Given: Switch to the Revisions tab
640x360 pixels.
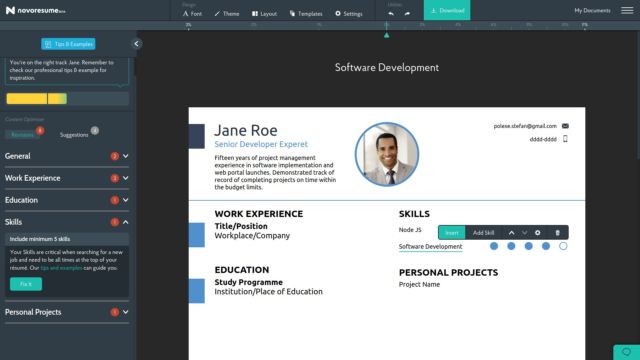Looking at the screenshot, I should [x=22, y=134].
